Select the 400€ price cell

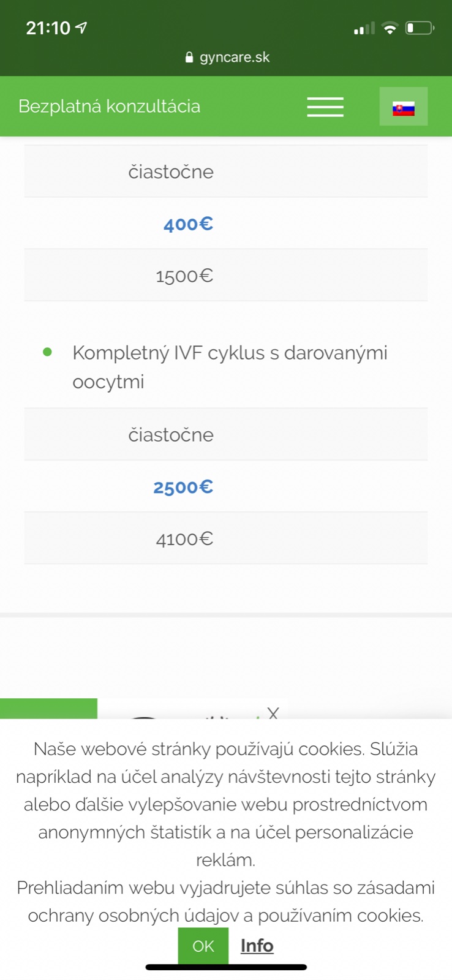[x=188, y=224]
